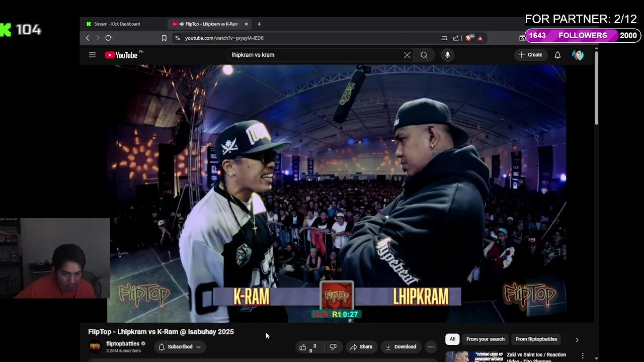Open more actions ellipsis under video
The image size is (644, 362).
431,347
